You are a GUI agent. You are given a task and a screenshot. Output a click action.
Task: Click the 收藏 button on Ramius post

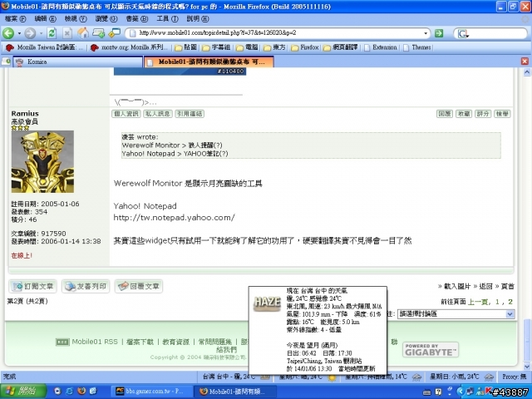point(464,114)
